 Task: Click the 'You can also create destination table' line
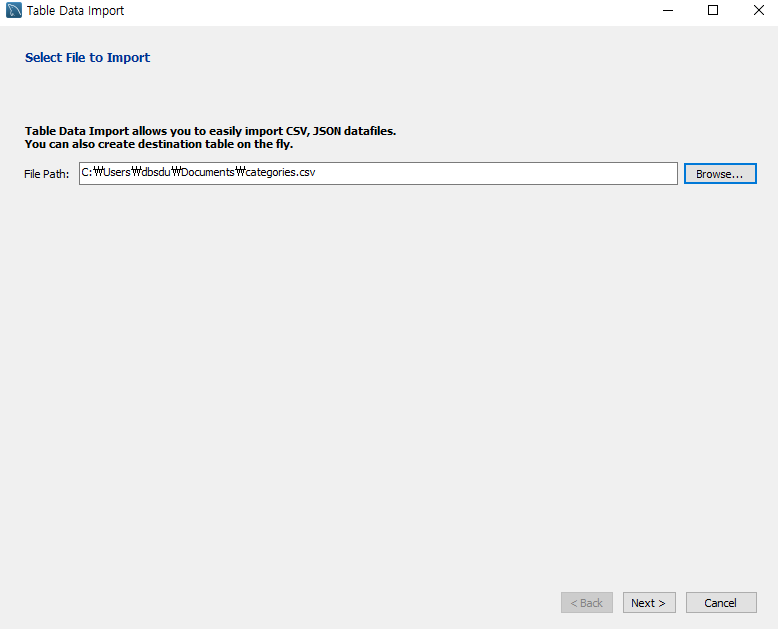click(159, 144)
